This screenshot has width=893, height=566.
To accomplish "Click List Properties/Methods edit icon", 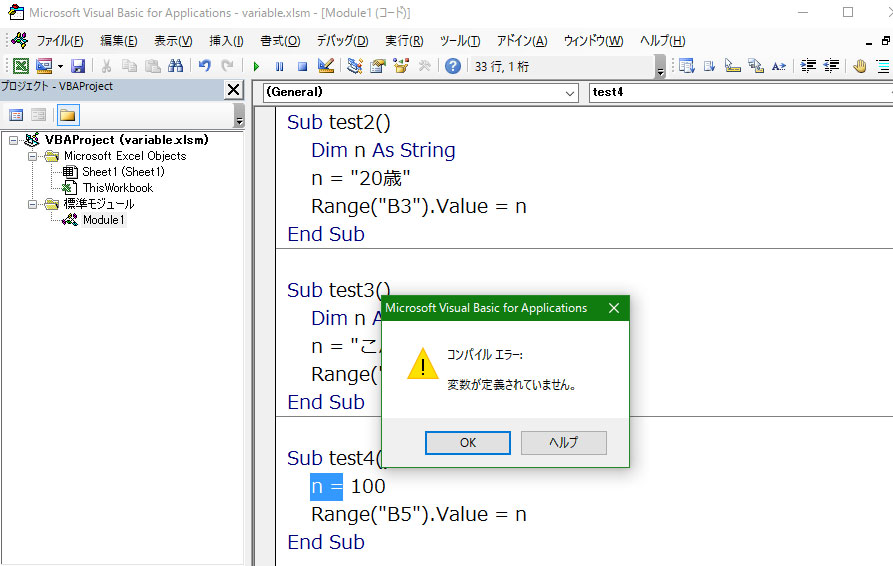I will click(686, 66).
